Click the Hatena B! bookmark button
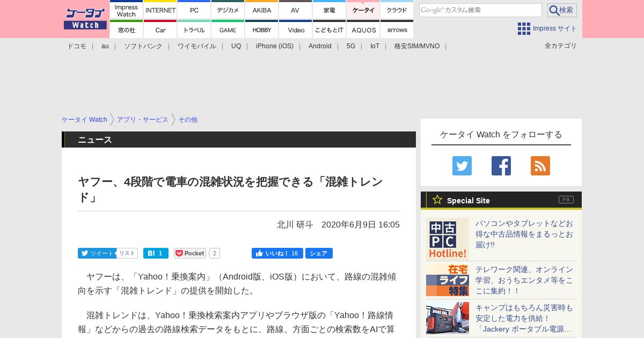The image size is (644, 338). coord(156,253)
